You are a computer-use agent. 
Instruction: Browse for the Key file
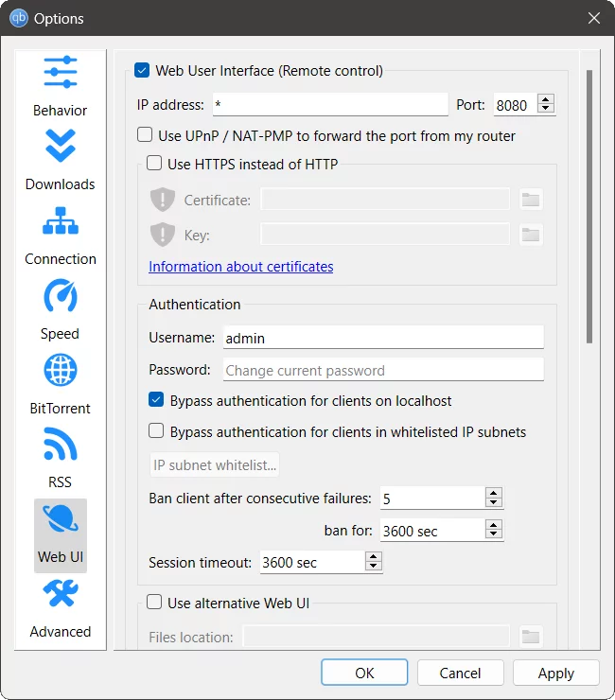[531, 235]
